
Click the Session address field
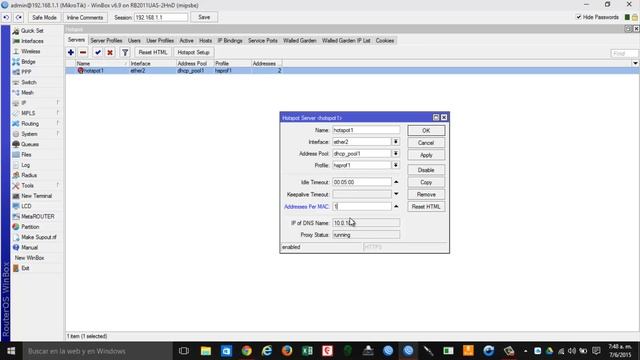161,18
